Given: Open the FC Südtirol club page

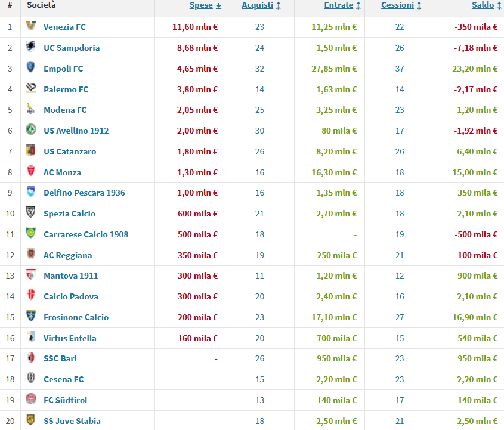Looking at the screenshot, I should [66, 400].
